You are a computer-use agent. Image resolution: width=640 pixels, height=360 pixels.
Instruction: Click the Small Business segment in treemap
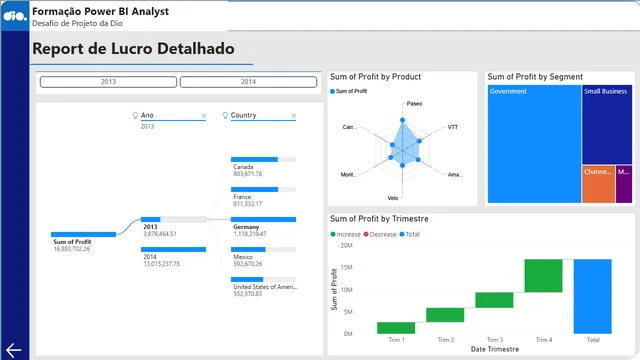click(x=607, y=124)
